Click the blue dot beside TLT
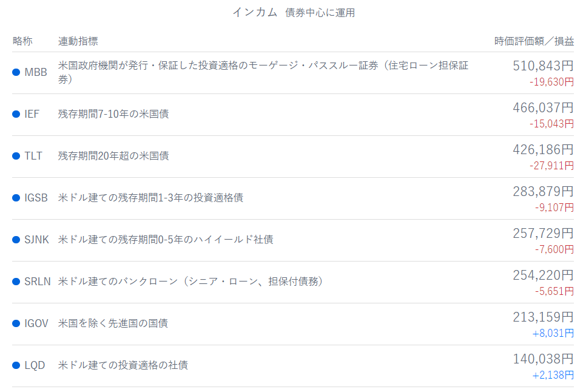This screenshot has width=583, height=392. (x=16, y=156)
